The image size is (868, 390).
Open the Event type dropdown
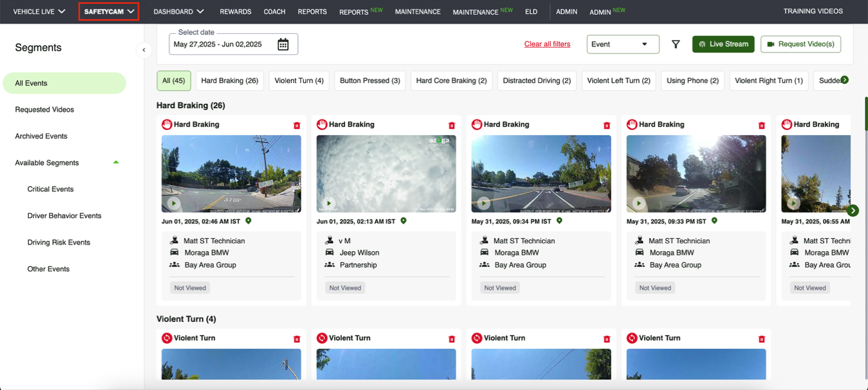point(623,44)
